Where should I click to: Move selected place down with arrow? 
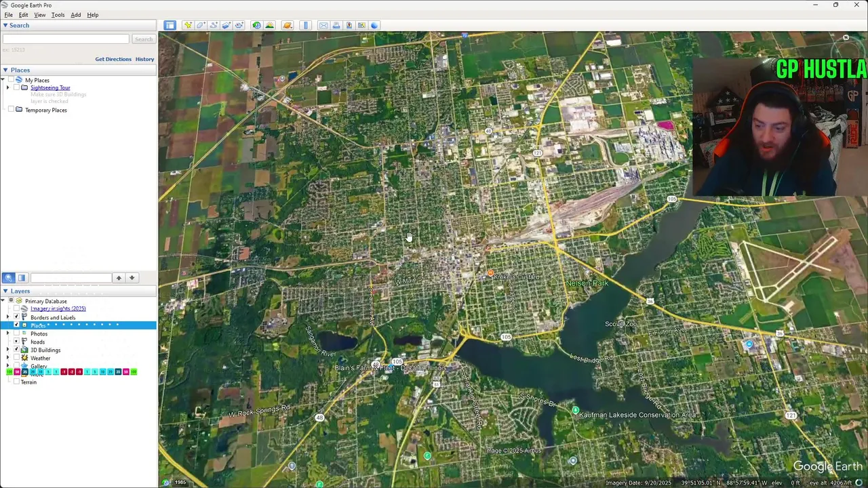tap(132, 278)
